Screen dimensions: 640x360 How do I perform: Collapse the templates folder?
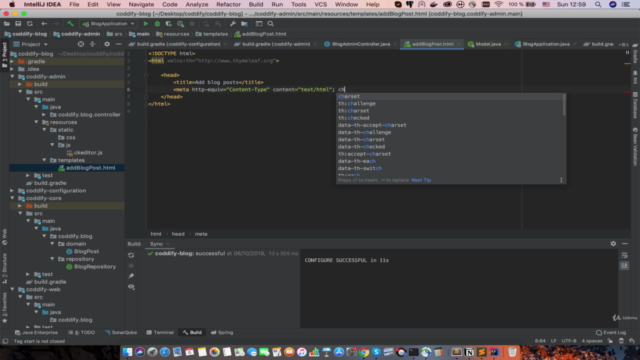click(x=44, y=160)
